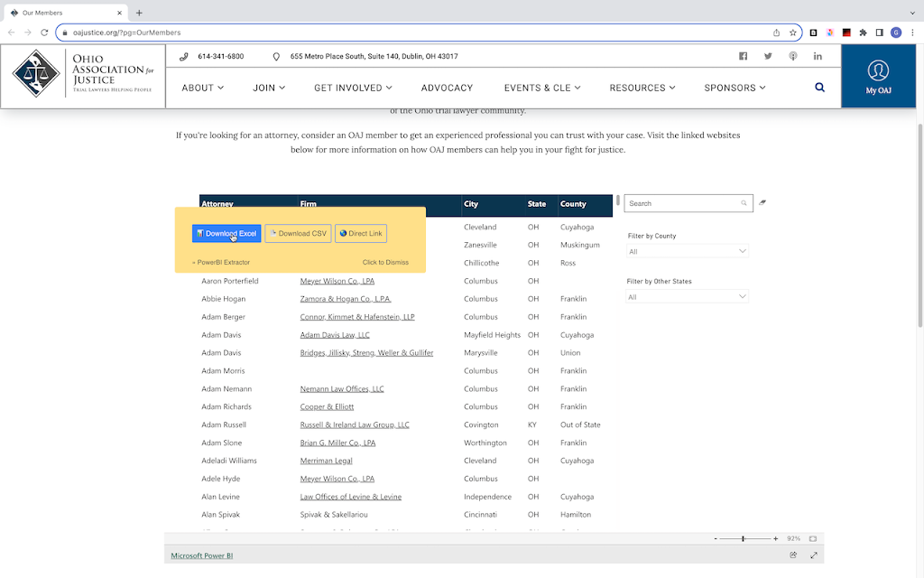Click the location pin icon by address
Image resolution: width=924 pixels, height=578 pixels.
point(276,57)
